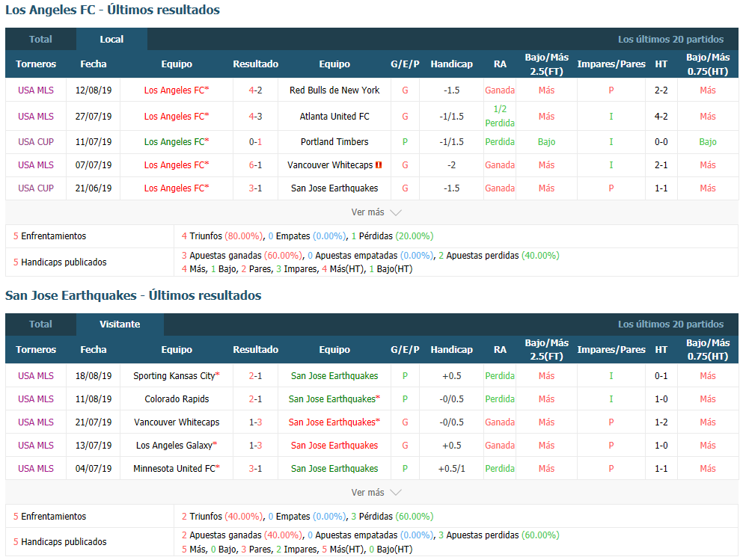Click USA CUP tournament in the 21/06/19 row
Image resolution: width=746 pixels, height=560 pixels.
point(36,188)
